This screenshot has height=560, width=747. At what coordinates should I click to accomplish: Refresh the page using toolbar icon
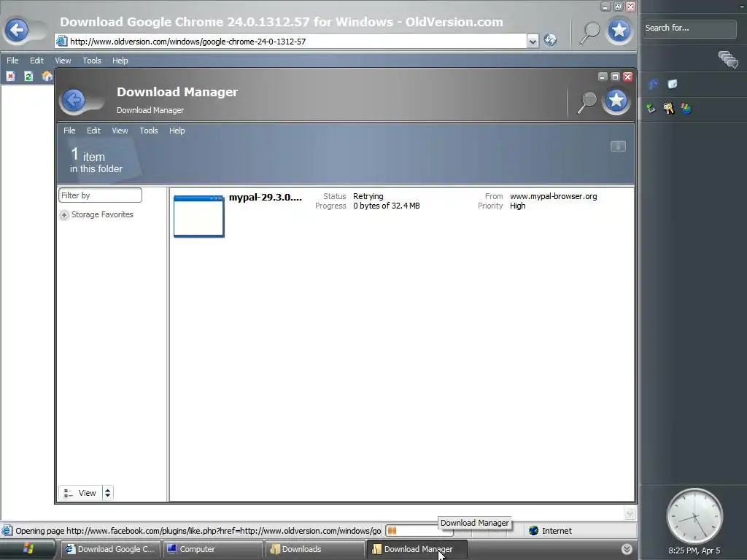pyautogui.click(x=28, y=76)
